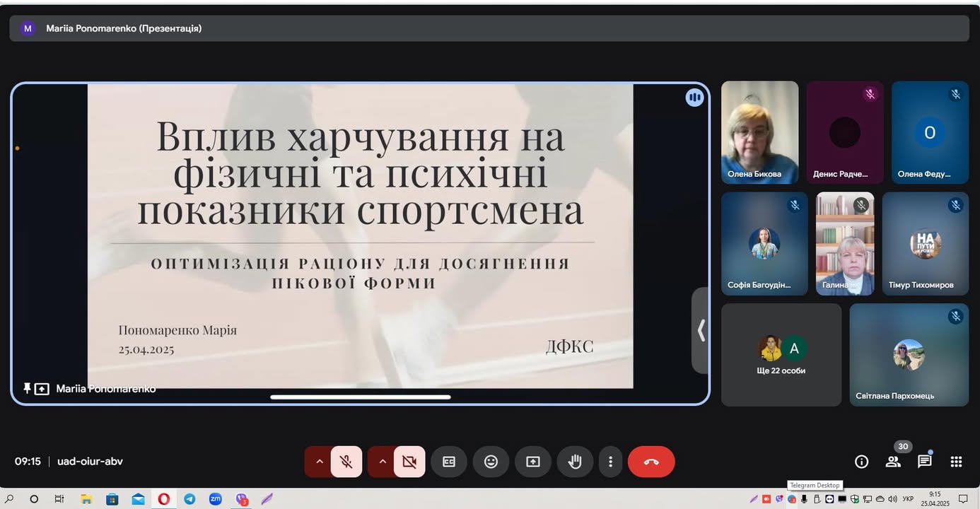
Task: Open the activities grid icon
Action: point(956,462)
